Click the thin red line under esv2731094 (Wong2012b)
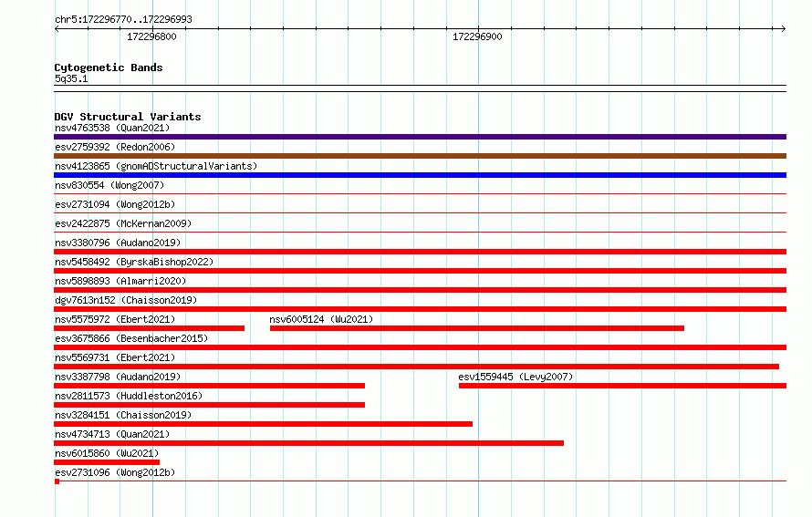The image size is (812, 517). tap(420, 213)
